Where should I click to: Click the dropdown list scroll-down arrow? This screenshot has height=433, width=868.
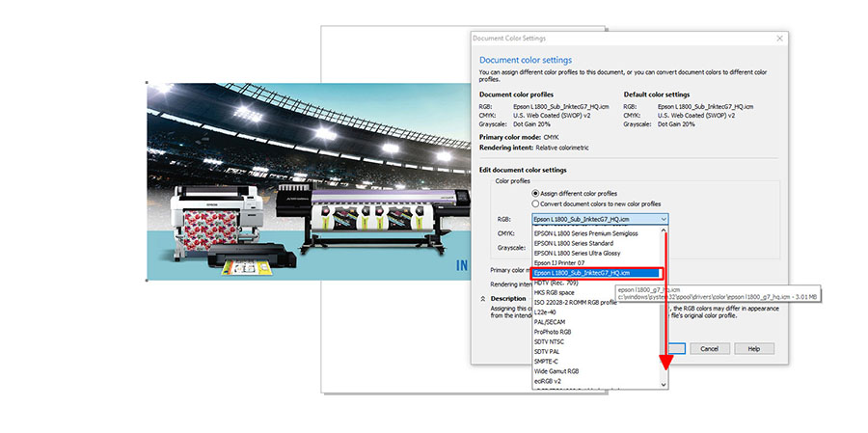coord(665,384)
